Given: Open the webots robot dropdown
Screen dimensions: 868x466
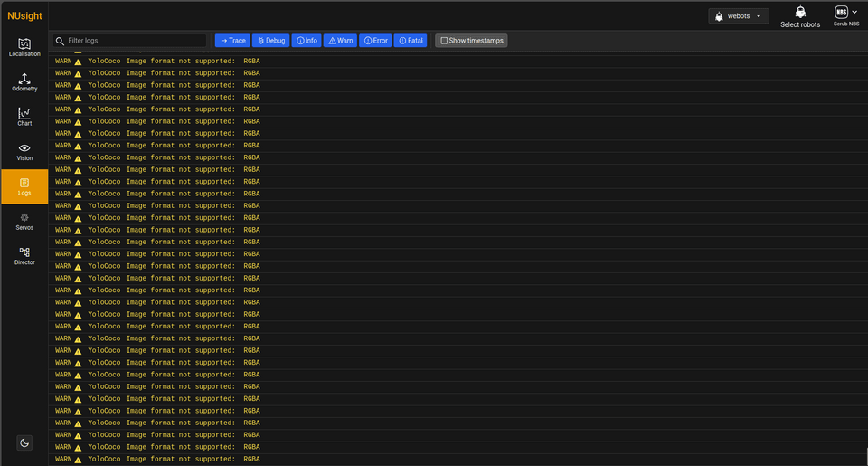Looking at the screenshot, I should [739, 16].
